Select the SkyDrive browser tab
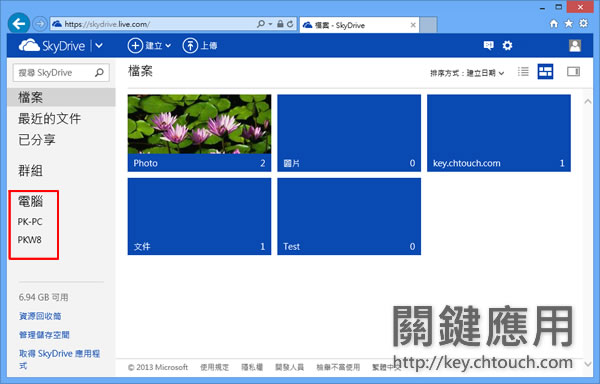The width and height of the screenshot is (600, 384). point(359,25)
